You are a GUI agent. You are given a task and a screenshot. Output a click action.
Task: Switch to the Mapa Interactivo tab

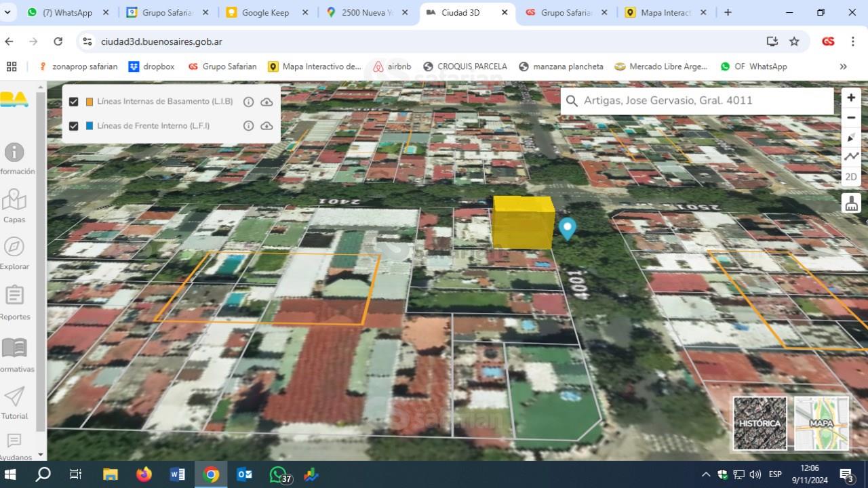click(x=665, y=12)
